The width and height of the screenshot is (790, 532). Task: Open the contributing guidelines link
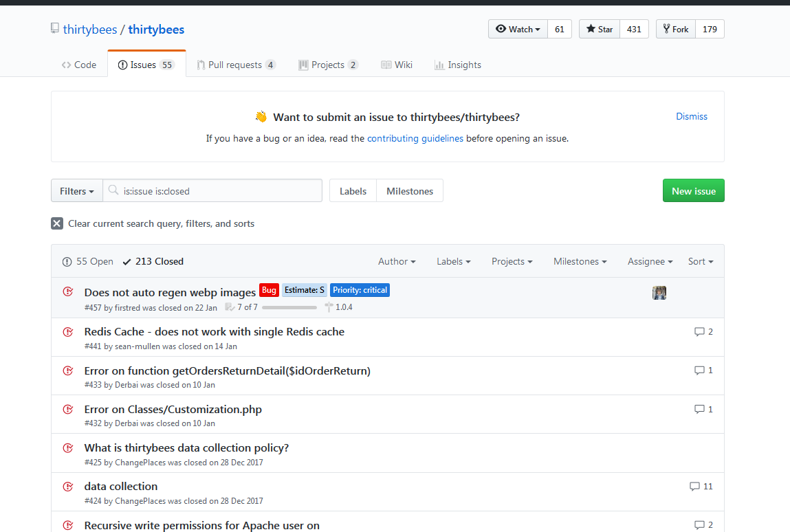point(415,138)
